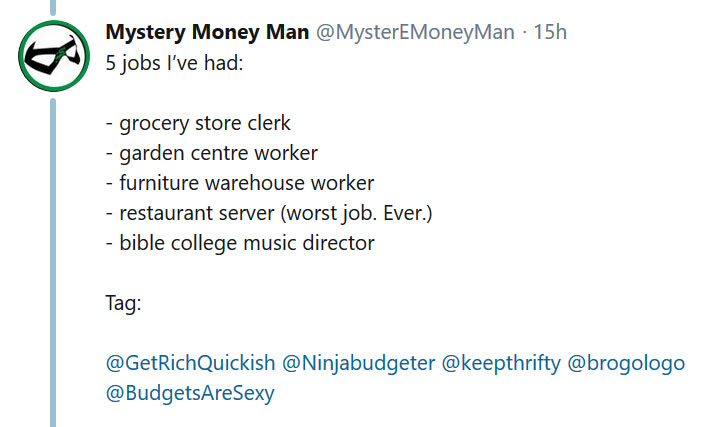
Task: Click the dot separator before the timestamp
Action: click(524, 32)
